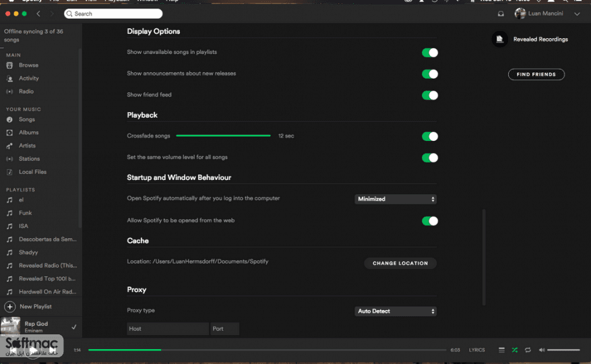Click Luan Mancini's profile avatar
The image size is (591, 364).
tap(520, 13)
